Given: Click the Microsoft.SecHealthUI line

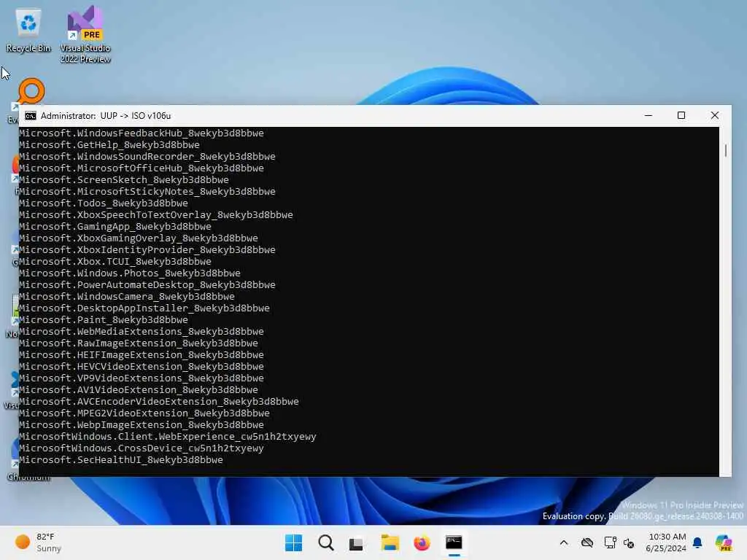Looking at the screenshot, I should pos(121,459).
